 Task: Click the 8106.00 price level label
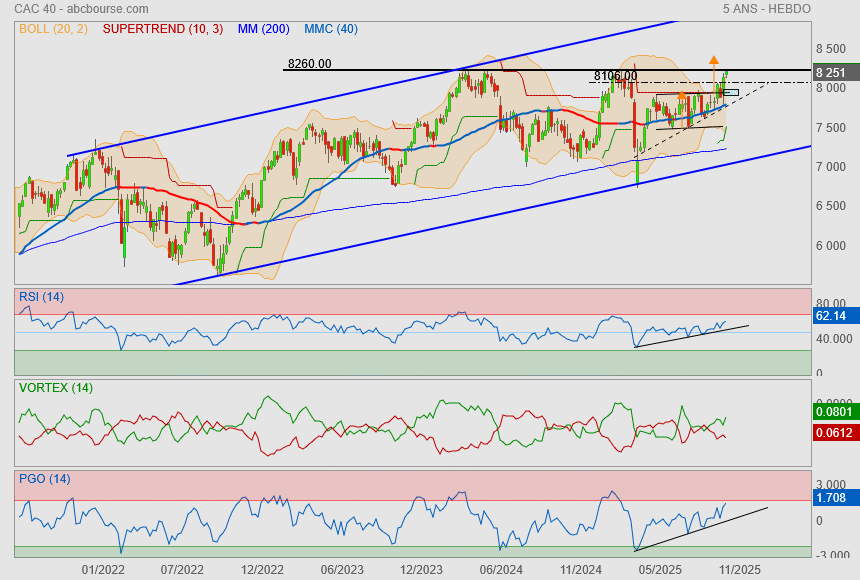[615, 76]
